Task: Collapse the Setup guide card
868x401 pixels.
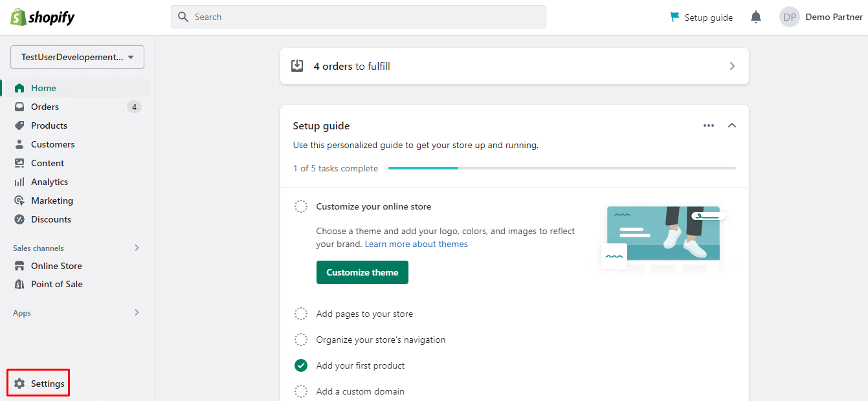Action: click(732, 125)
